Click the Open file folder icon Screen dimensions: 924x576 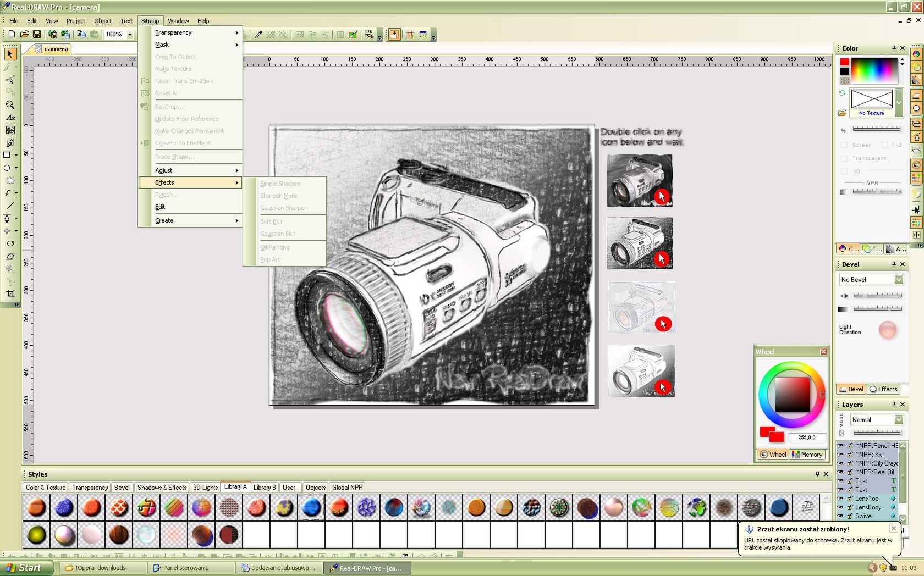pyautogui.click(x=24, y=34)
